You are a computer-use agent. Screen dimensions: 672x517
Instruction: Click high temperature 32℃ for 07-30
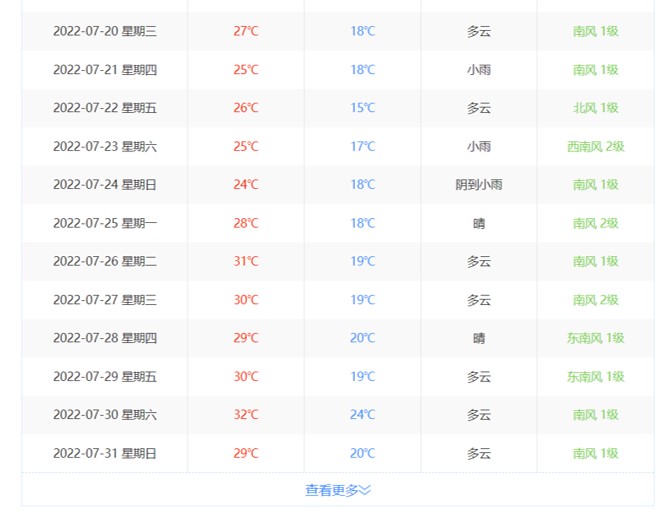[246, 415]
